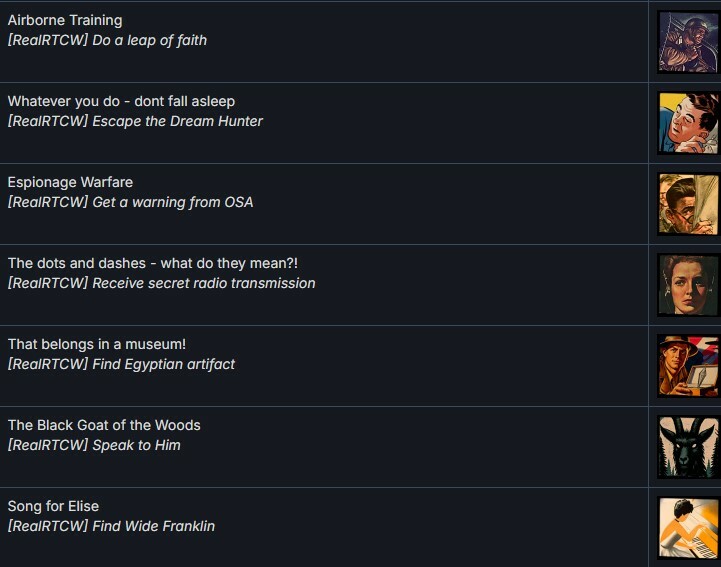721x567 pixels.
Task: Open the Espionage Warfare achievement title
Action: click(x=70, y=182)
